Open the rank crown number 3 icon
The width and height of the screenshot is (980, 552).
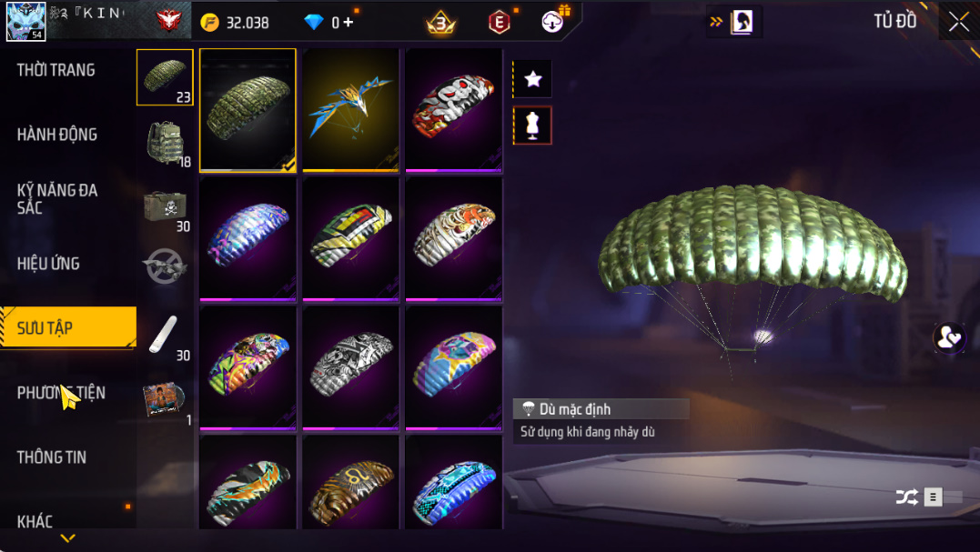click(x=441, y=23)
